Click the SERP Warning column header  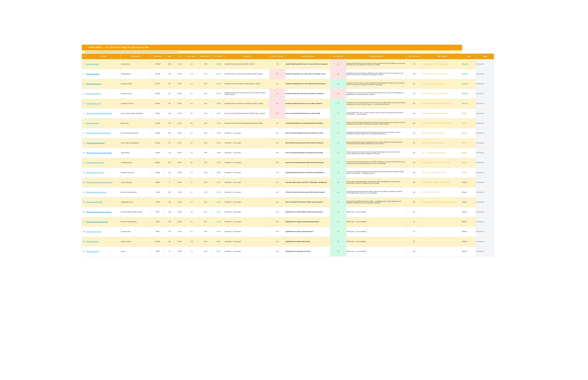(442, 56)
